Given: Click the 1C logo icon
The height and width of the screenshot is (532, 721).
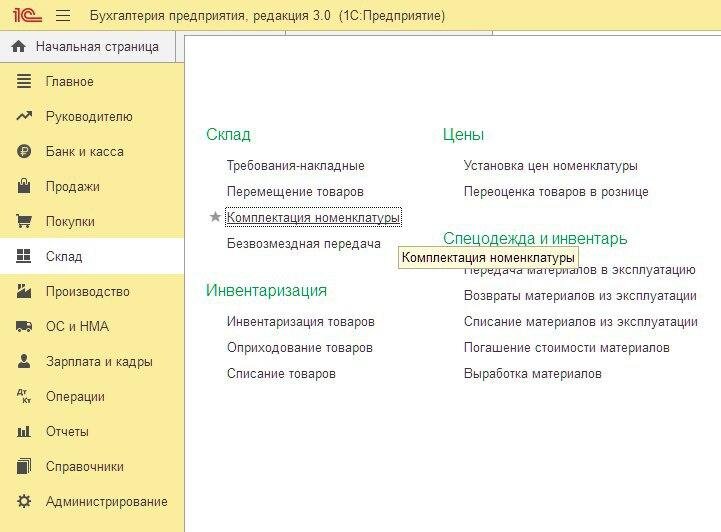Looking at the screenshot, I should (28, 15).
